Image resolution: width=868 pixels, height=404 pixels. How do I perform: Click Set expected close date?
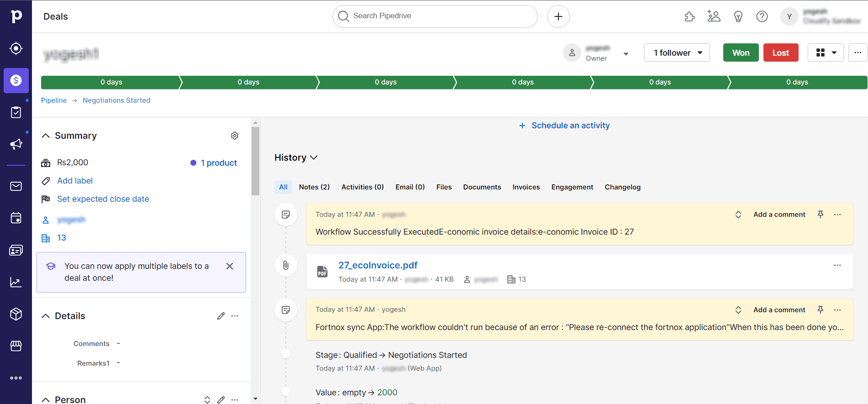tap(103, 199)
